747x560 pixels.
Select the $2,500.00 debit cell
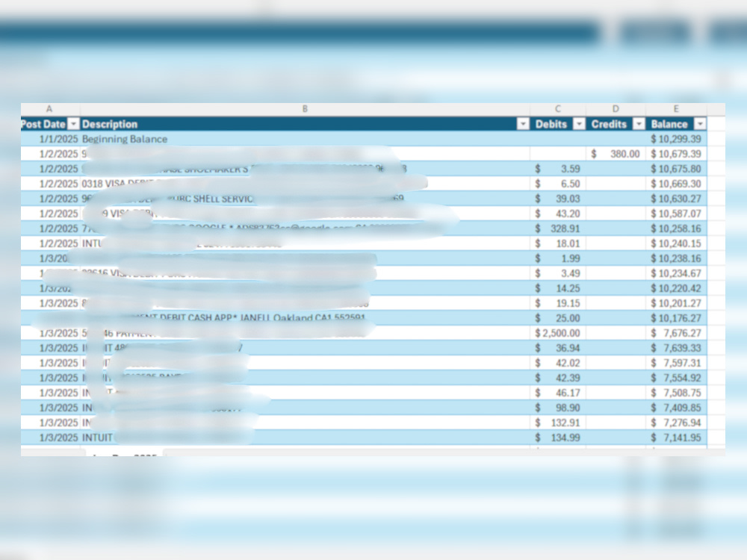click(558, 333)
